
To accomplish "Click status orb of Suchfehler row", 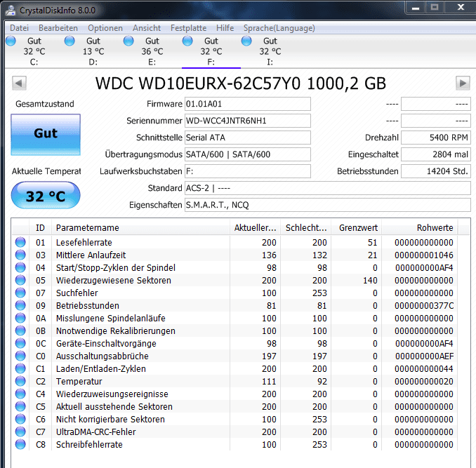I will pos(20,293).
